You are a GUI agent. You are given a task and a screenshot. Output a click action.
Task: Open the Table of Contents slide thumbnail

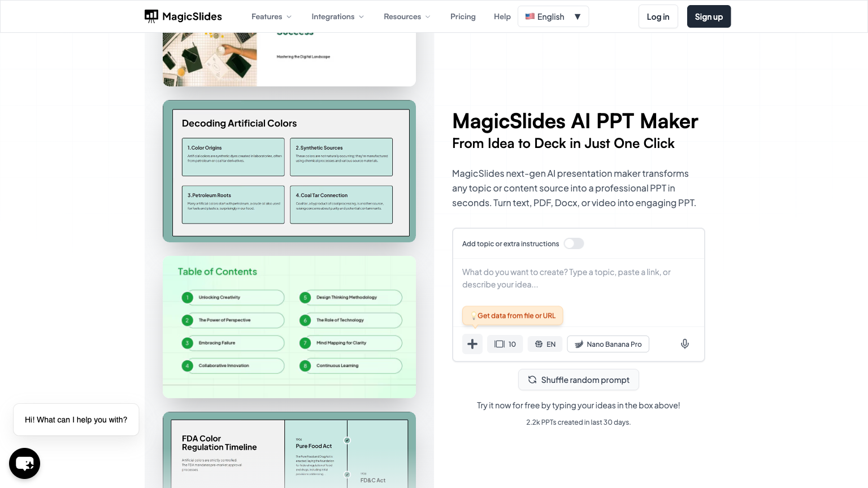tap(289, 327)
